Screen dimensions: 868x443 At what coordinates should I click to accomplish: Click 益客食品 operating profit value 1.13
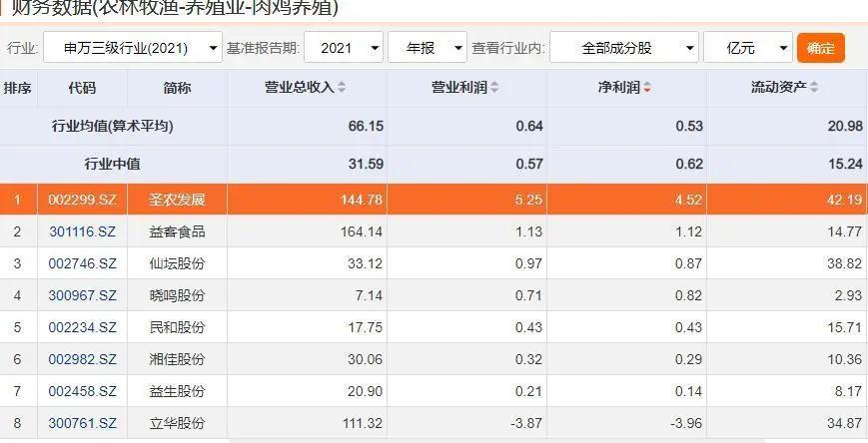tap(528, 231)
